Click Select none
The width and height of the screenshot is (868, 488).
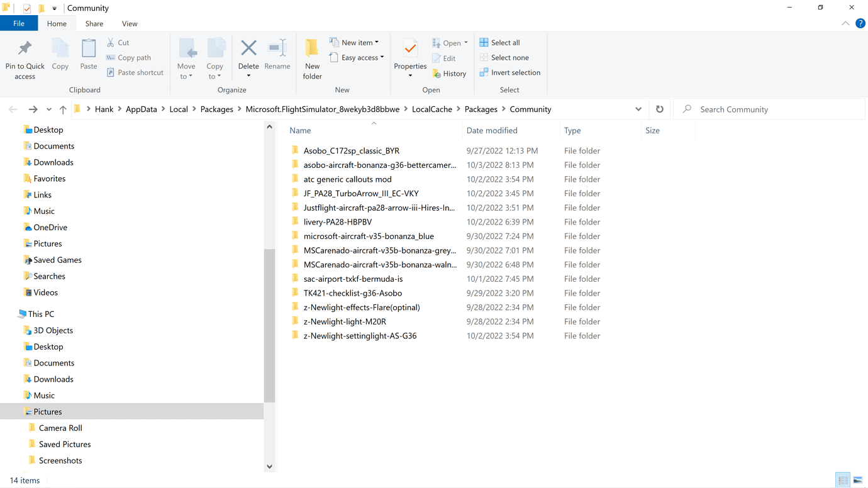tap(504, 57)
